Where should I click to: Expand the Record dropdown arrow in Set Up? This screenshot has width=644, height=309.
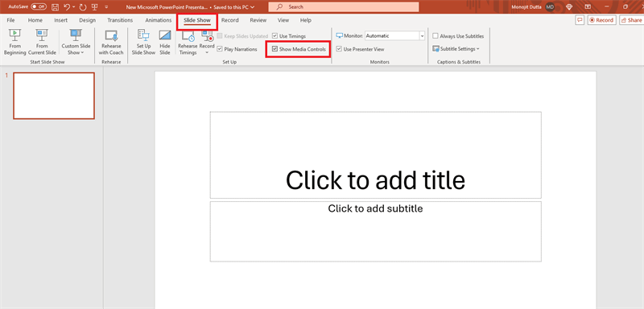[x=207, y=52]
